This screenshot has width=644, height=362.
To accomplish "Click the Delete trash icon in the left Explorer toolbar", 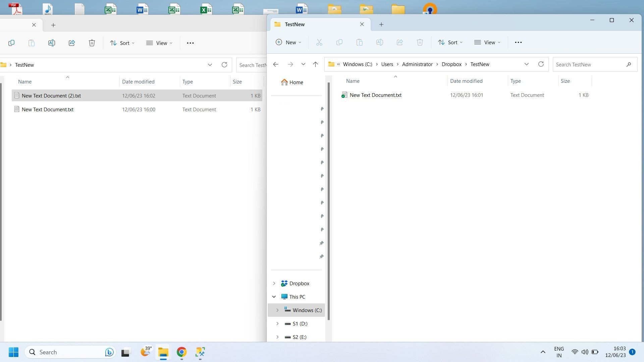I will coord(92,43).
